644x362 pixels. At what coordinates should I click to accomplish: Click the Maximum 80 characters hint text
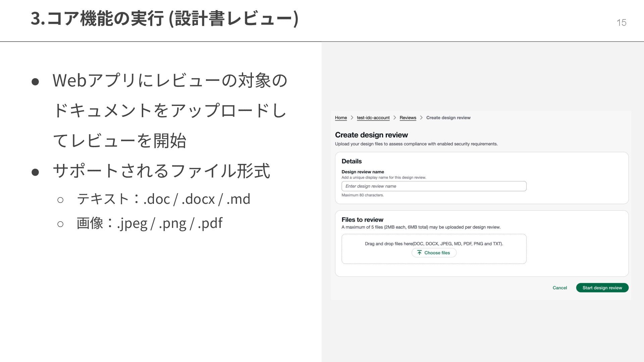363,195
